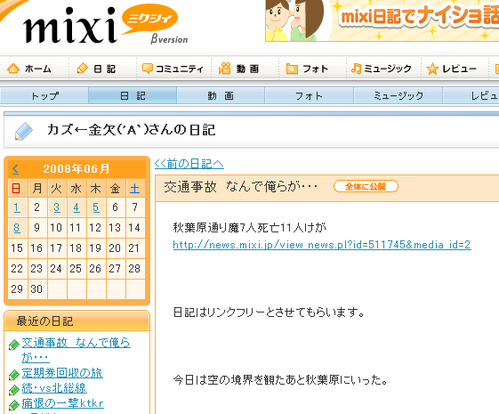Click the Photo folder icon
Image resolution: width=499 pixels, height=414 pixels.
coord(292,69)
